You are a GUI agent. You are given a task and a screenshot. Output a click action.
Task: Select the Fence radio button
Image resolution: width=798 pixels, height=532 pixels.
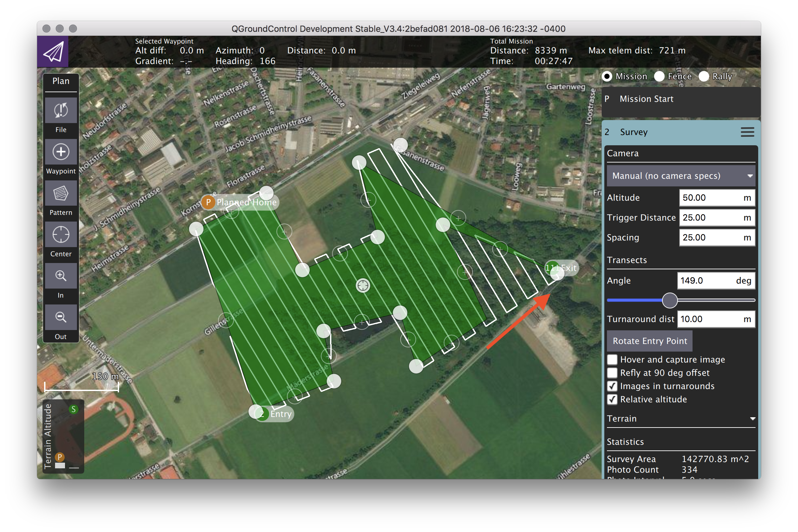click(x=659, y=76)
